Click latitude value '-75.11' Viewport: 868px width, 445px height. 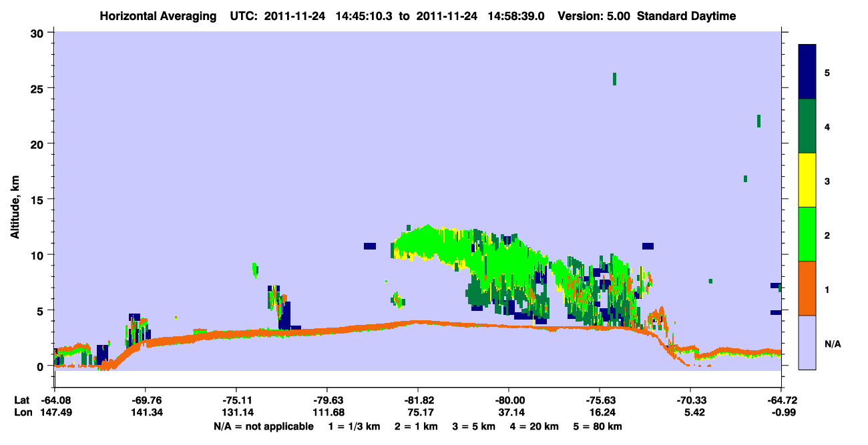(236, 400)
